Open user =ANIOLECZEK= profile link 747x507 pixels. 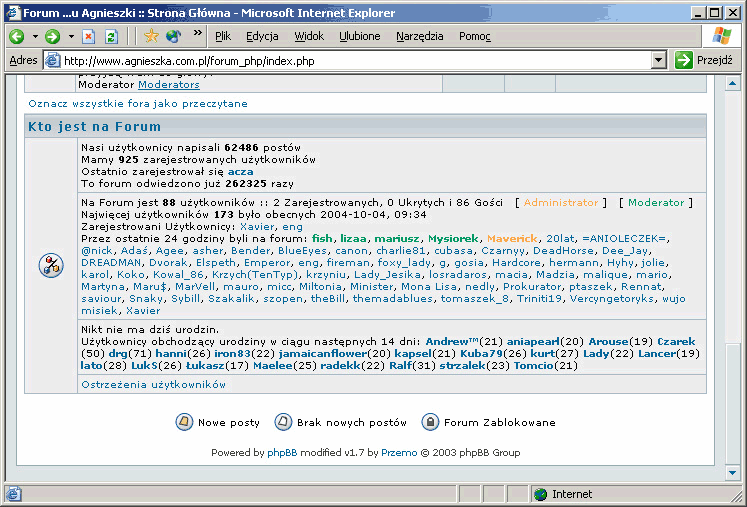pyautogui.click(x=625, y=239)
